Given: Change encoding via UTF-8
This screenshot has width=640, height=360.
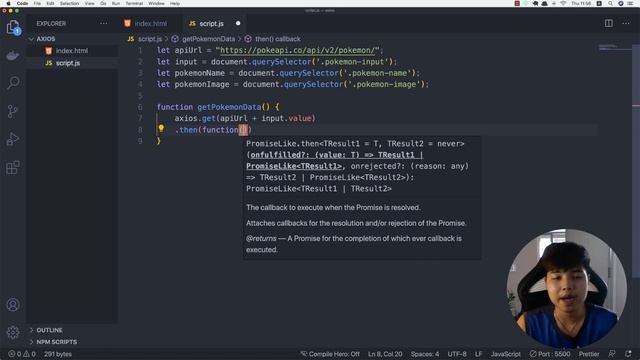Looking at the screenshot, I should (x=457, y=354).
